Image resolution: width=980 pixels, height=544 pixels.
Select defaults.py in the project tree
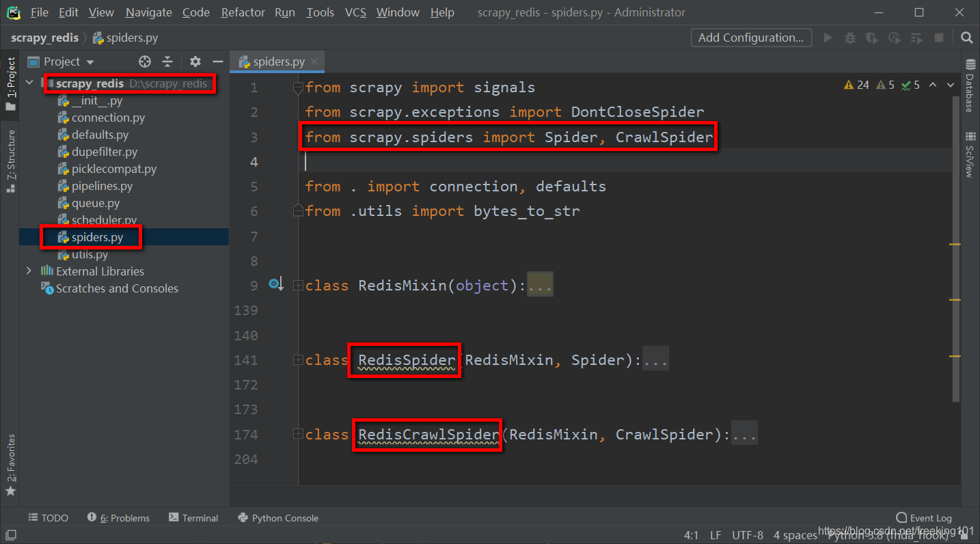click(100, 135)
